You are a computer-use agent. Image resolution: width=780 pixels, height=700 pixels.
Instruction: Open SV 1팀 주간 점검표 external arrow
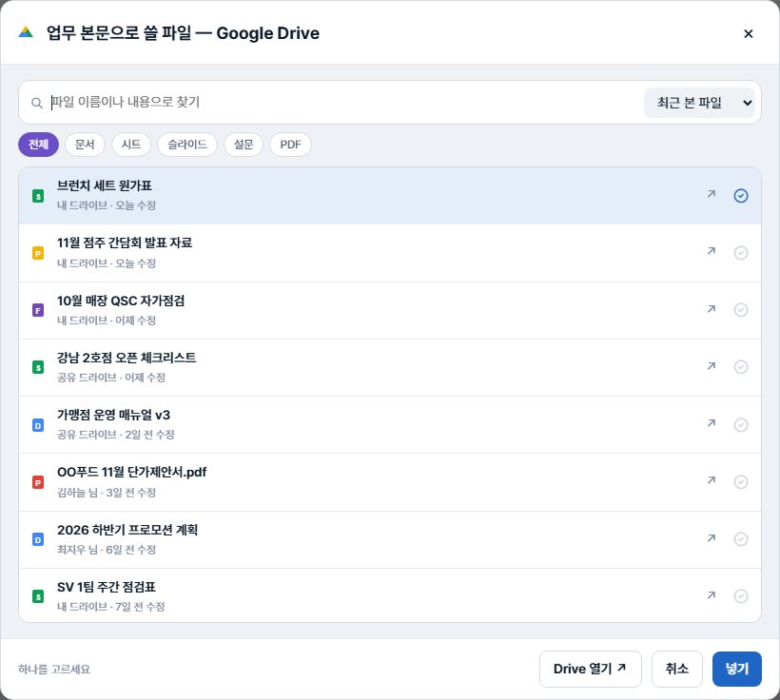point(712,595)
